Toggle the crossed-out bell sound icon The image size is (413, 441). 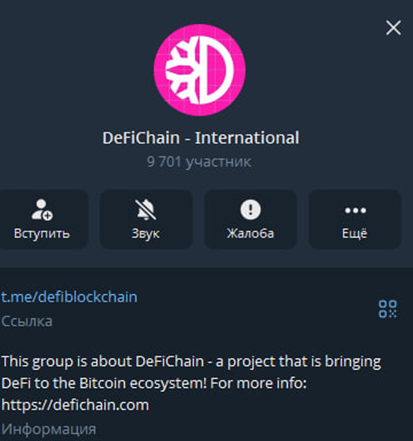pyautogui.click(x=146, y=210)
